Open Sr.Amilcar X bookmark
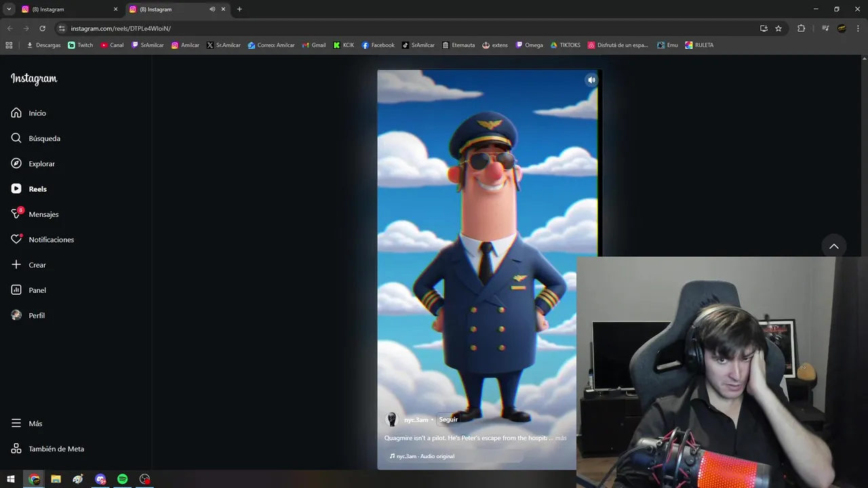 [224, 45]
